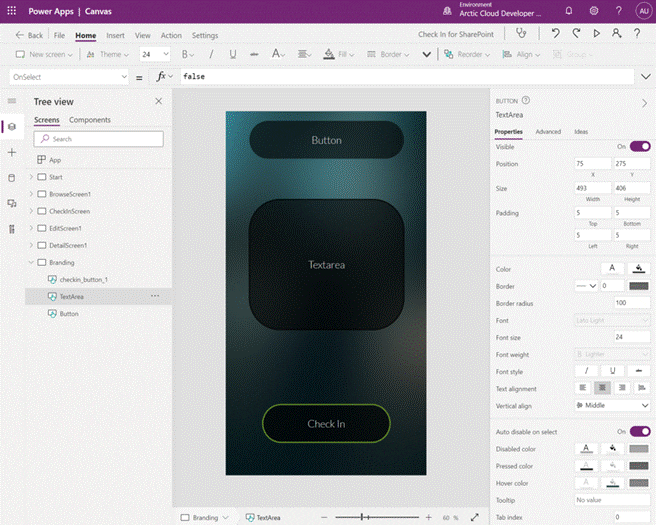
Task: Open the Advanced properties tab
Action: click(548, 132)
